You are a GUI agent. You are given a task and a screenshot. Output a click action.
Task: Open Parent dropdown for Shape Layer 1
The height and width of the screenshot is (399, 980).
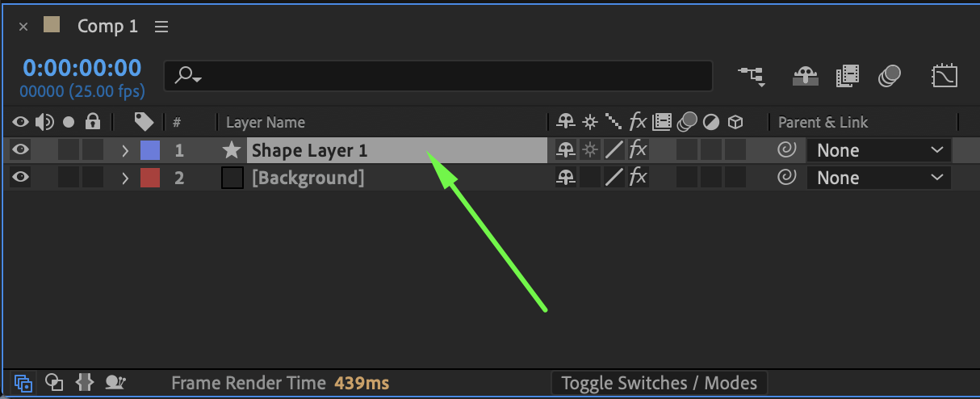point(879,150)
